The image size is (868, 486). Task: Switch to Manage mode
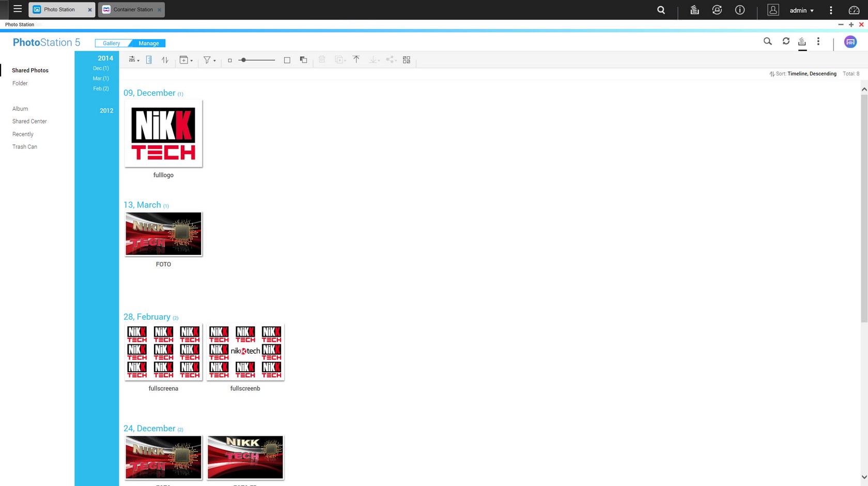[149, 43]
